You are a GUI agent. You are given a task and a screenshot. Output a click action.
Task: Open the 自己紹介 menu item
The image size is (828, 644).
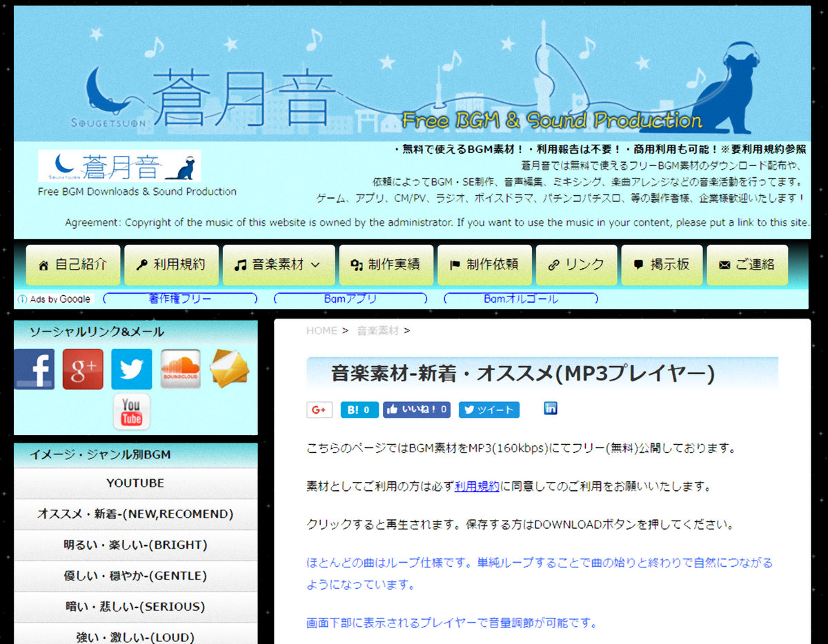[x=73, y=265]
